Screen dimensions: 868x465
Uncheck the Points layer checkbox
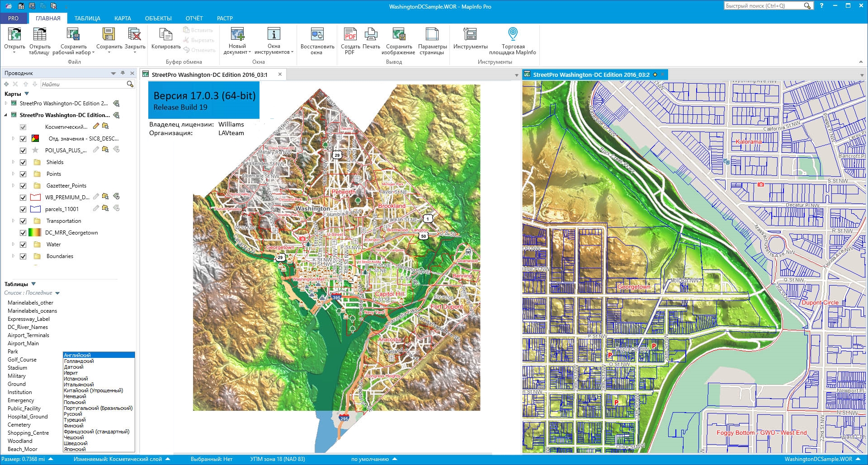23,174
